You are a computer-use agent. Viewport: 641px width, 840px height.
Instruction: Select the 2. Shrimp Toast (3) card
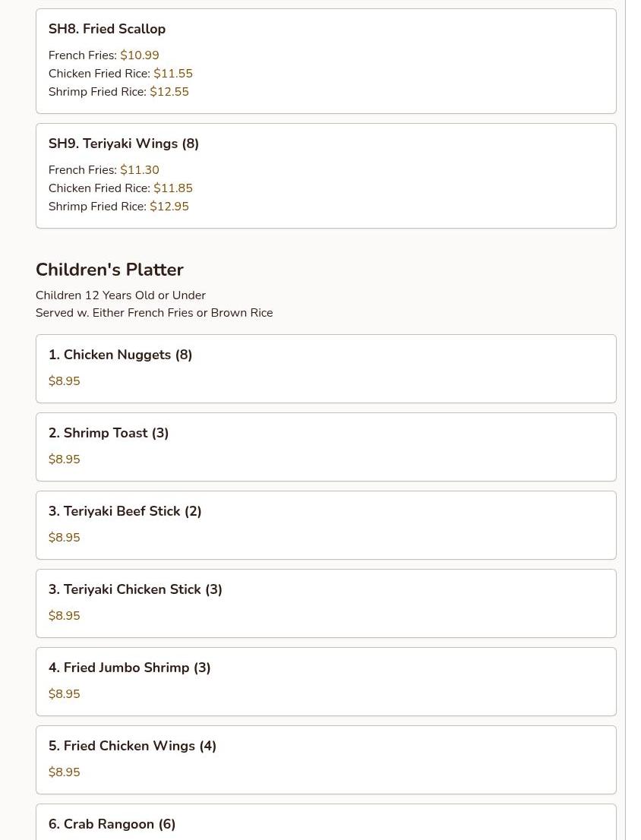click(326, 447)
